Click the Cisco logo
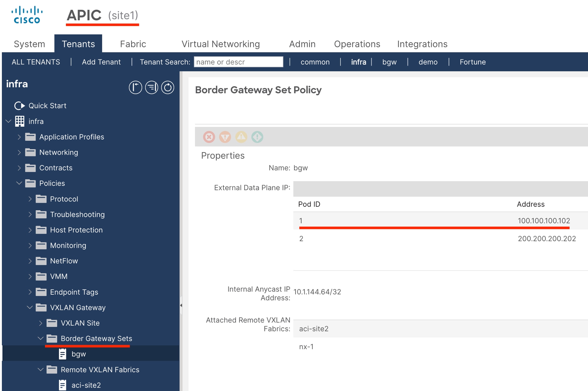 click(27, 15)
